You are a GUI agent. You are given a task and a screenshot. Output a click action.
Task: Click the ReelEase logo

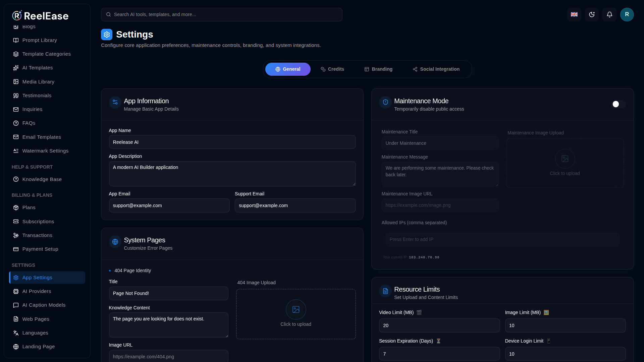coord(40,15)
